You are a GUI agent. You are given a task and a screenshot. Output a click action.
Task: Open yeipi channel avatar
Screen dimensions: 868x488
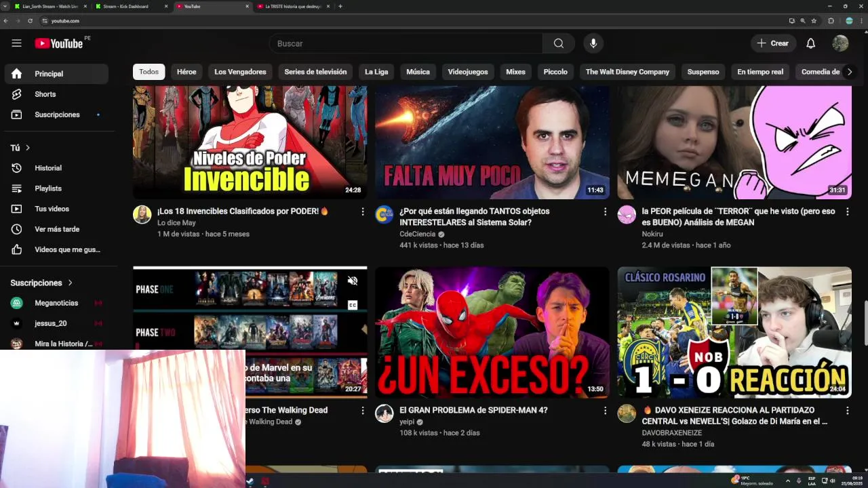pos(384,413)
